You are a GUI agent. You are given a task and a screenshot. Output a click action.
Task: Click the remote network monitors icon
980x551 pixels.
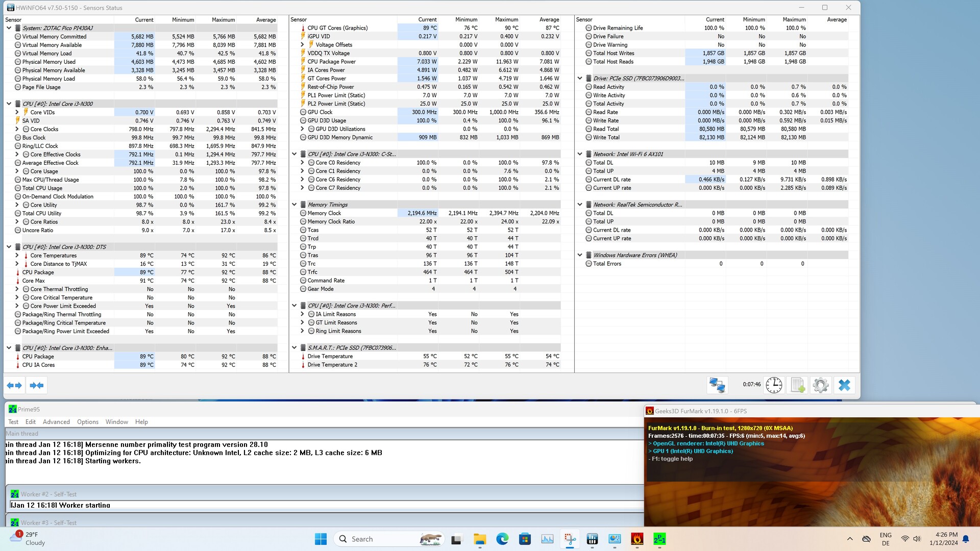pyautogui.click(x=717, y=385)
